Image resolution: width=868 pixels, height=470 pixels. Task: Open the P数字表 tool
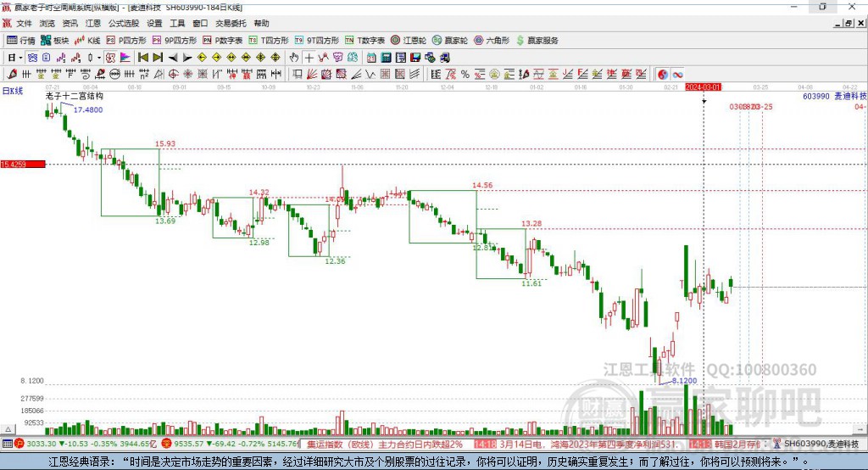click(223, 41)
